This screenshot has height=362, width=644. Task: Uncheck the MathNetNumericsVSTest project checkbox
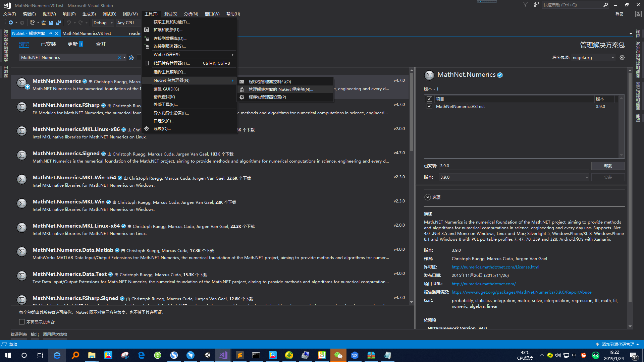(430, 106)
